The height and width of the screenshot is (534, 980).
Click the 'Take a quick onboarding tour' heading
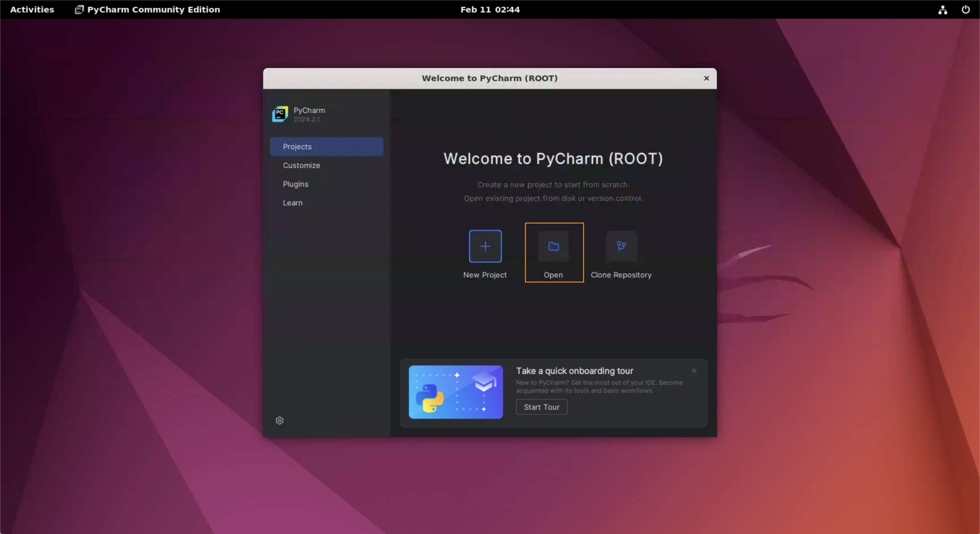coord(575,371)
